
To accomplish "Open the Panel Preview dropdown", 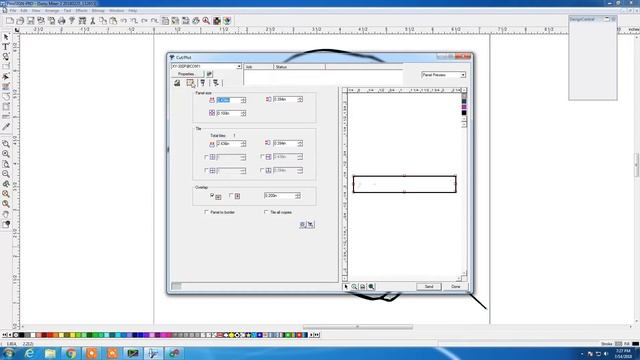I will coord(463,75).
